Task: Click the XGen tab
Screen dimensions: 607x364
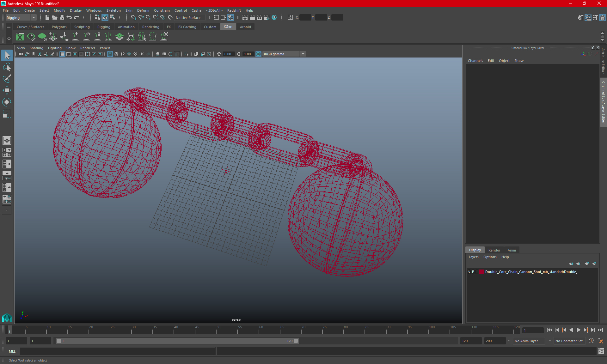Action: coord(228,27)
